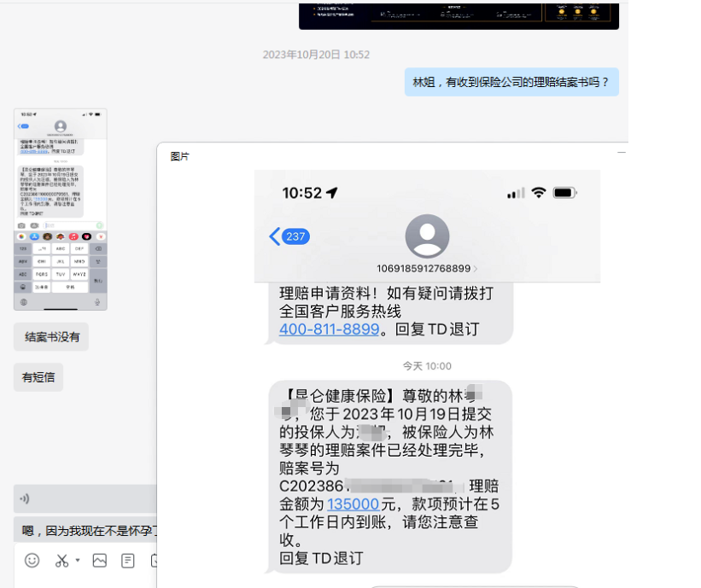Click the '今天 10:00' timestamp
701x588 pixels.
tap(427, 366)
